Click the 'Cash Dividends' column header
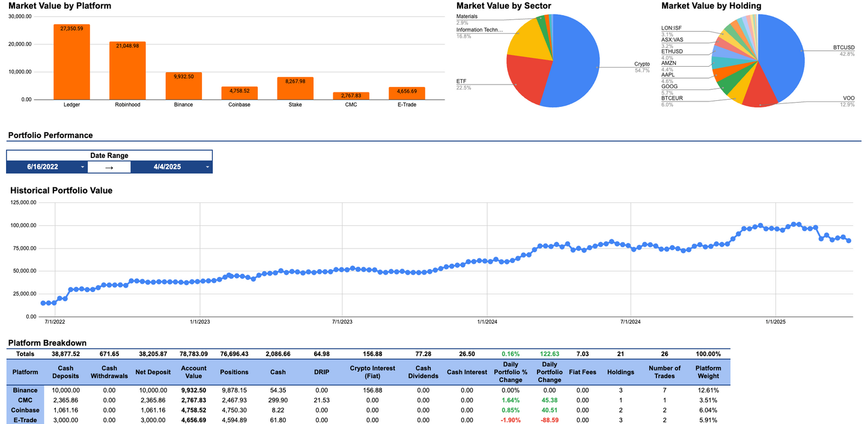Screen dimensions: 868x424 [x=423, y=372]
